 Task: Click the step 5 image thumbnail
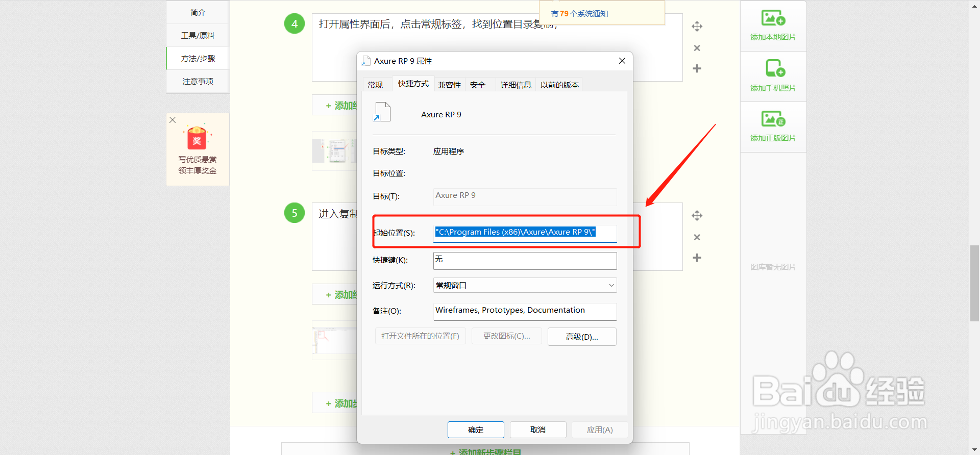point(334,340)
